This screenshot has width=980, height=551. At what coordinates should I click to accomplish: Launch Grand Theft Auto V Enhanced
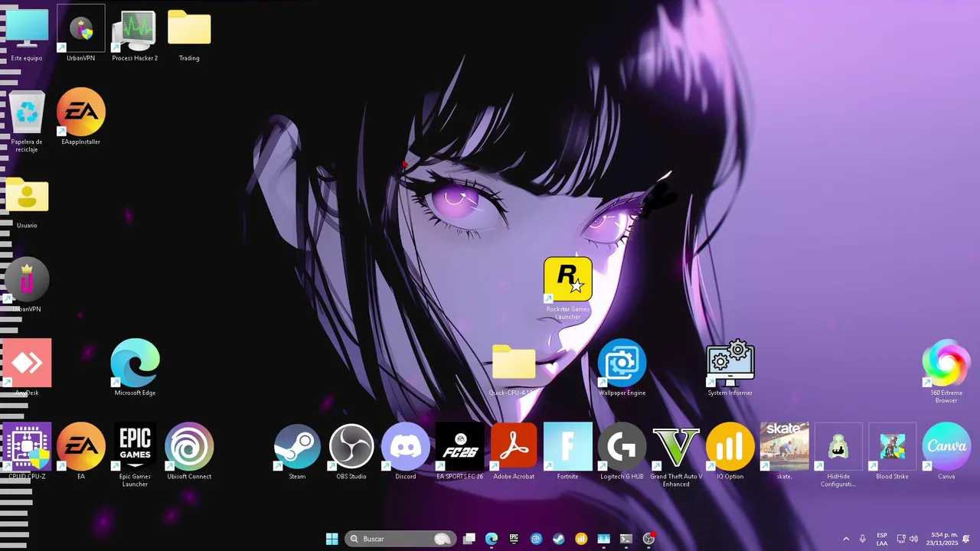[x=676, y=455]
